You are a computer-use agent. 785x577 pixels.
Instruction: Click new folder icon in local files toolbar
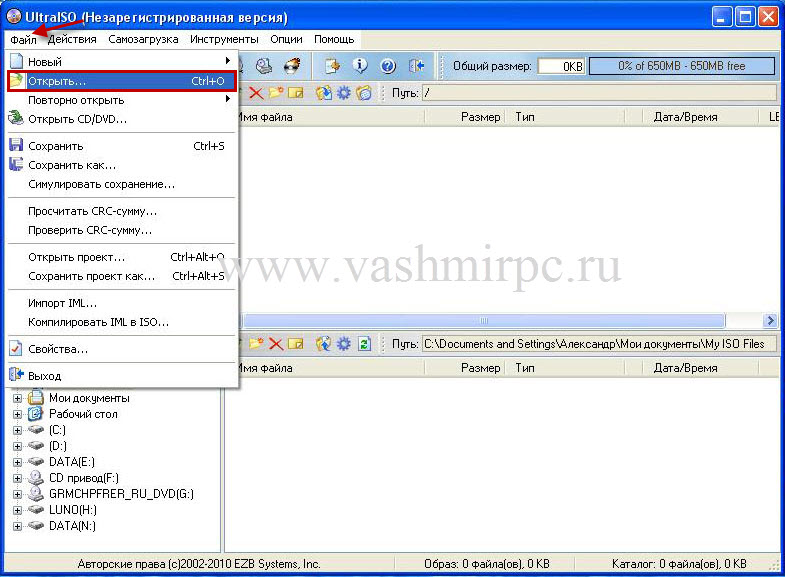pyautogui.click(x=256, y=344)
